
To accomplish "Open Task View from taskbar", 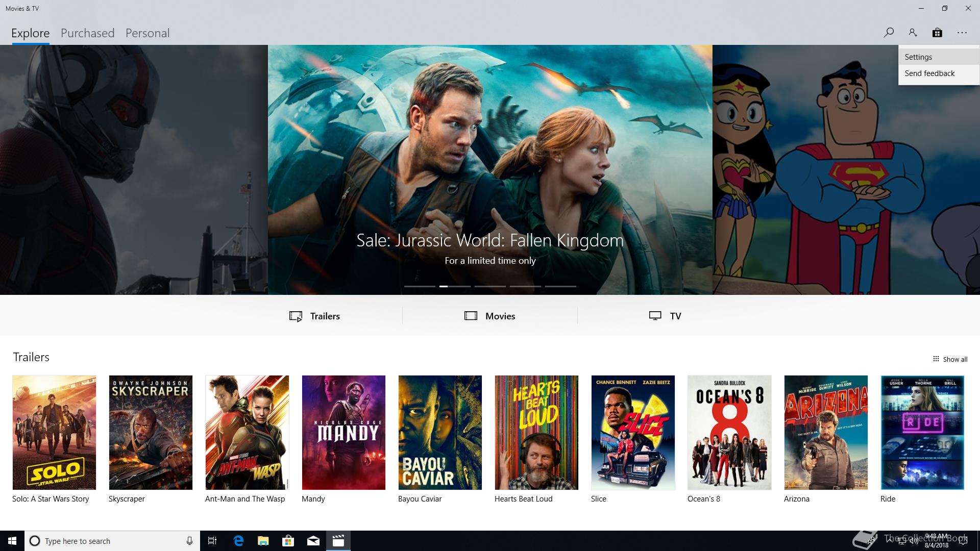I will pyautogui.click(x=212, y=541).
